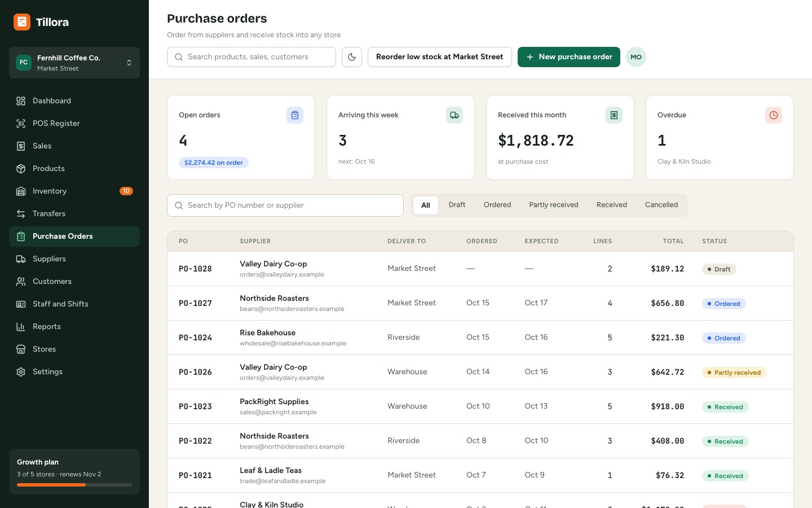This screenshot has height=508, width=812.
Task: Open Dashboard from the sidebar
Action: pos(74,101)
